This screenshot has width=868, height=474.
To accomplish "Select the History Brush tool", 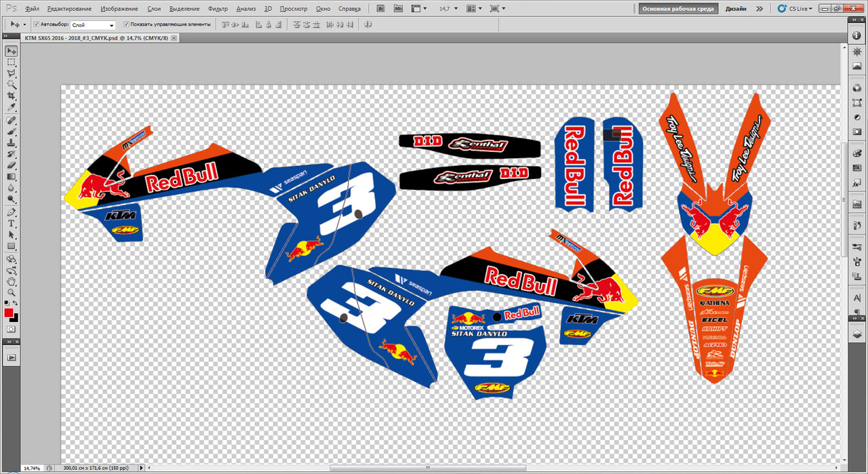I will pos(12,155).
